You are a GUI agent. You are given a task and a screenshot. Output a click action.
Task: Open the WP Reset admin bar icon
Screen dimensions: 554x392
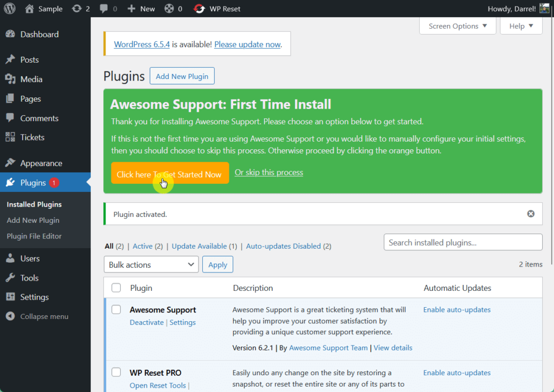199,9
